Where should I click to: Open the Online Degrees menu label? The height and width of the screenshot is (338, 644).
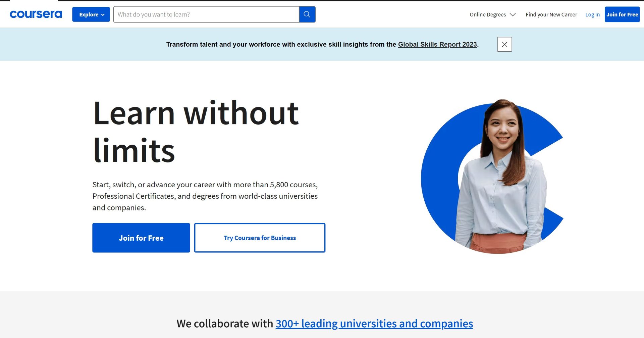pos(487,14)
